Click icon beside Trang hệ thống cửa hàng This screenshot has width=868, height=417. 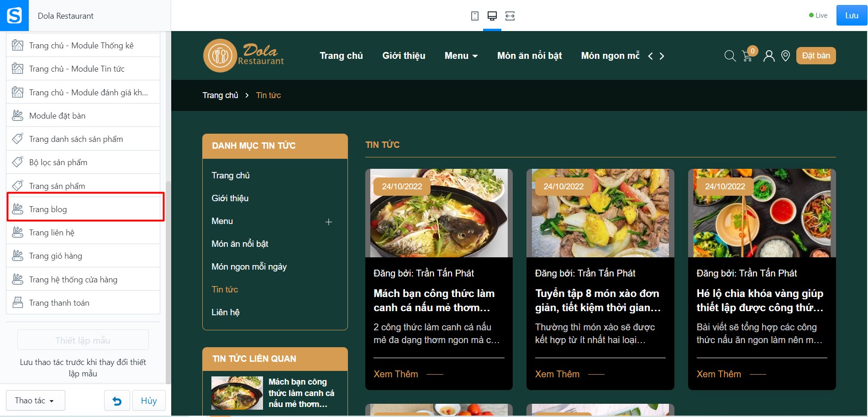[x=17, y=279]
